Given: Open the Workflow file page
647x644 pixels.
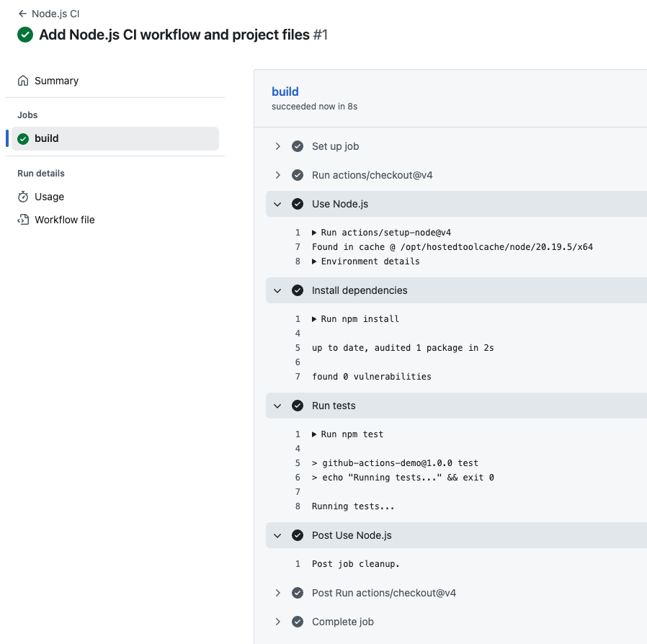Looking at the screenshot, I should (65, 220).
